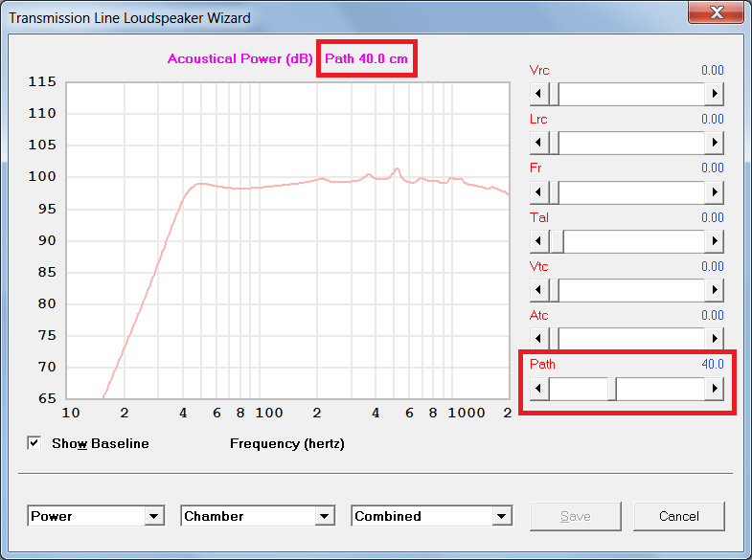Viewport: 752px width, 560px height.
Task: Click the Vtc slider right arrow
Action: pos(714,290)
